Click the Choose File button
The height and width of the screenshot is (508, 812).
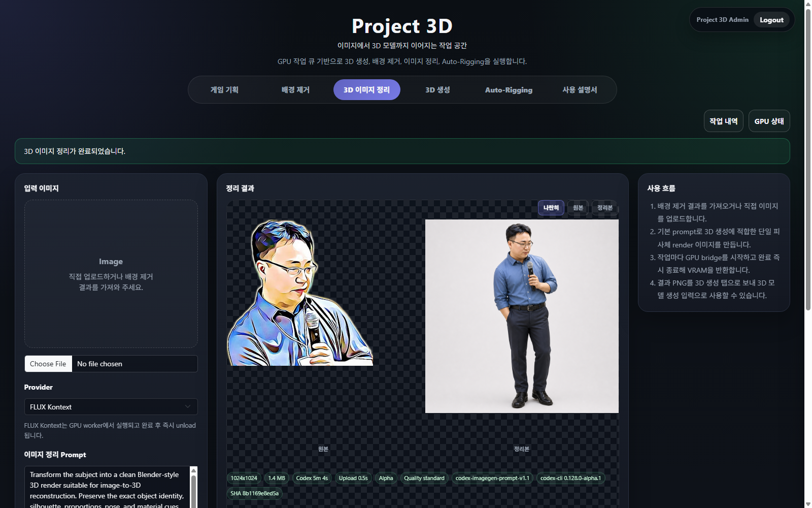(48, 364)
